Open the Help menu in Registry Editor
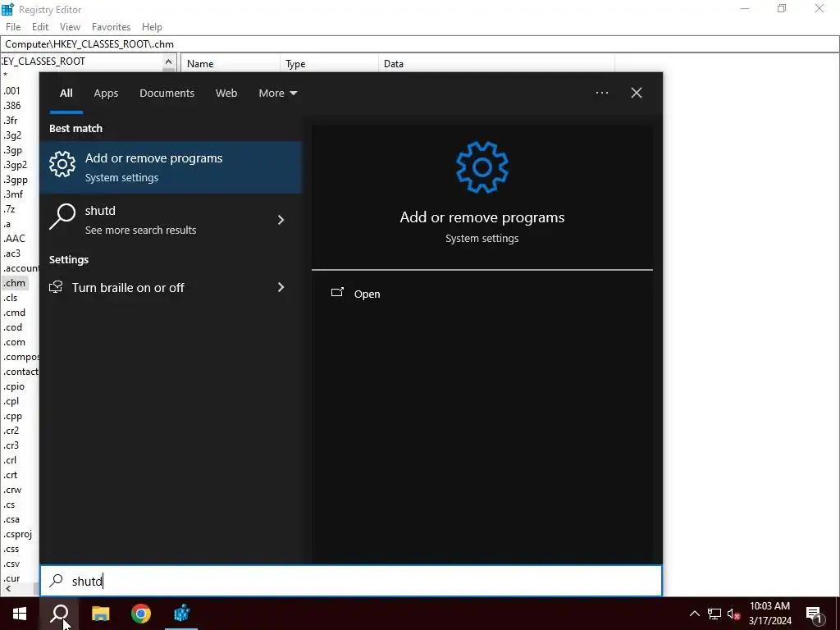Screen dimensions: 840x630 [x=152, y=27]
